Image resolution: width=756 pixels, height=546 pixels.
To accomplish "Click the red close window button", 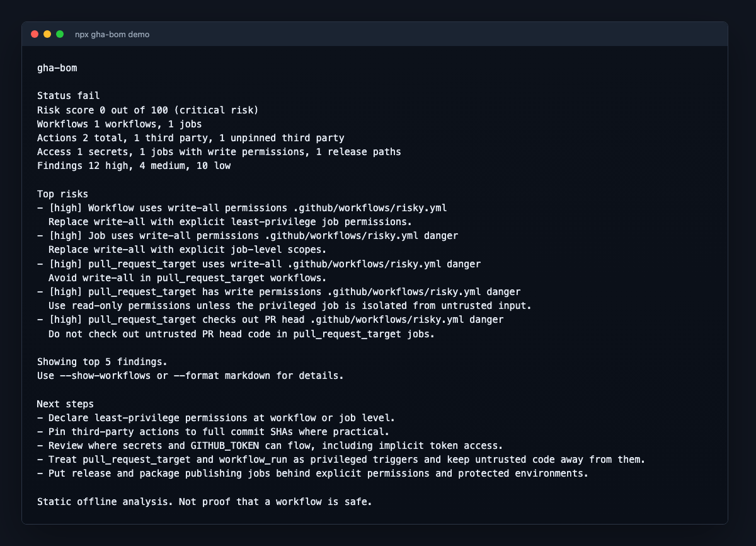I will [x=35, y=34].
